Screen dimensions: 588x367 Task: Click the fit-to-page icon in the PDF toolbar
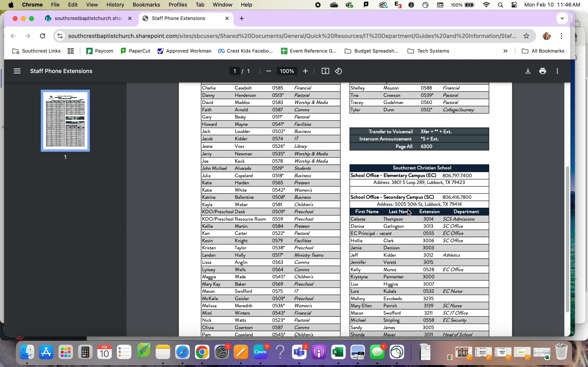(x=325, y=71)
